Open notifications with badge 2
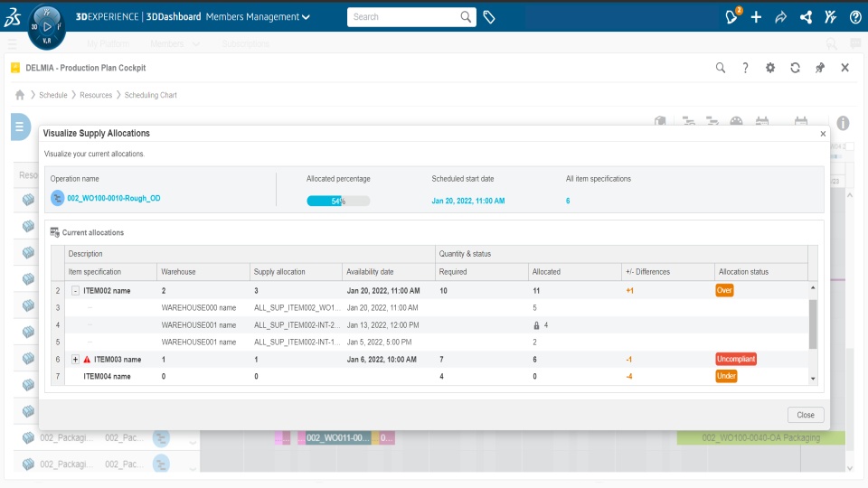Screen dimensions: 868x488 point(732,16)
